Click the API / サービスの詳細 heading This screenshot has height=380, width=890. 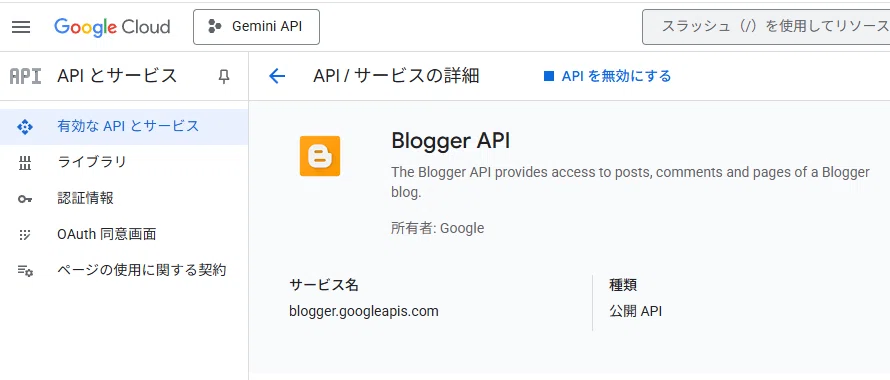click(x=396, y=76)
